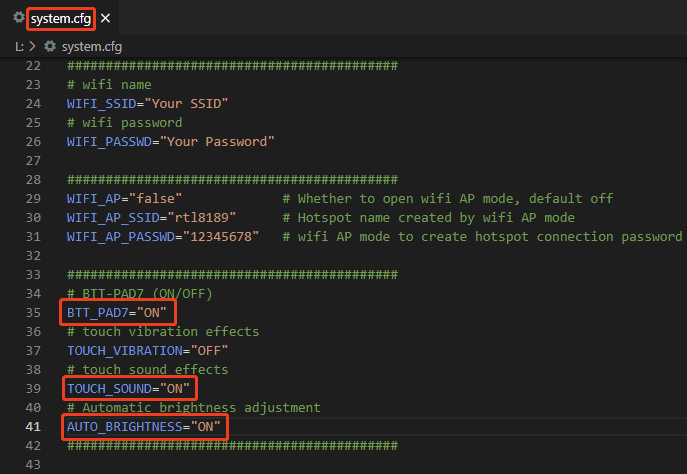
Task: Open the system.cfg breadcrumb dropdown
Action: pyautogui.click(x=91, y=46)
